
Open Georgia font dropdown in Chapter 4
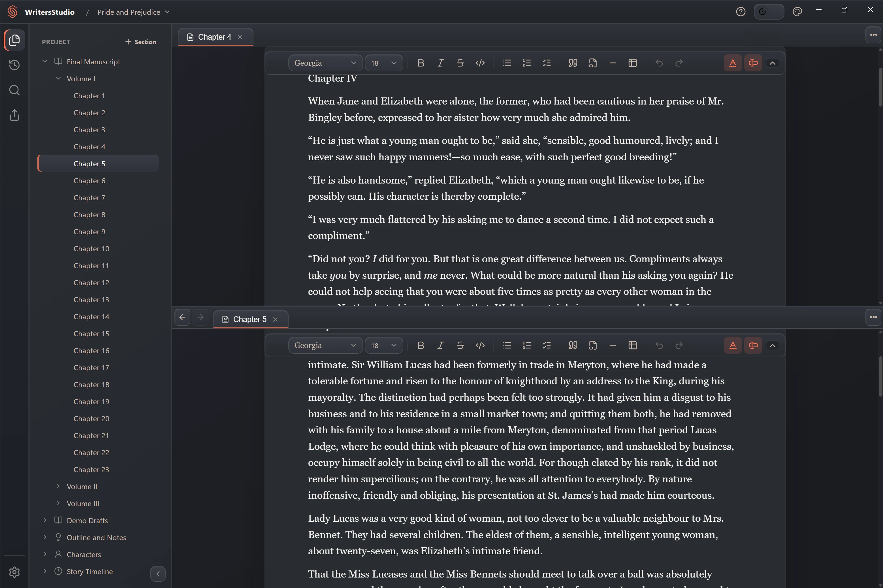(325, 63)
